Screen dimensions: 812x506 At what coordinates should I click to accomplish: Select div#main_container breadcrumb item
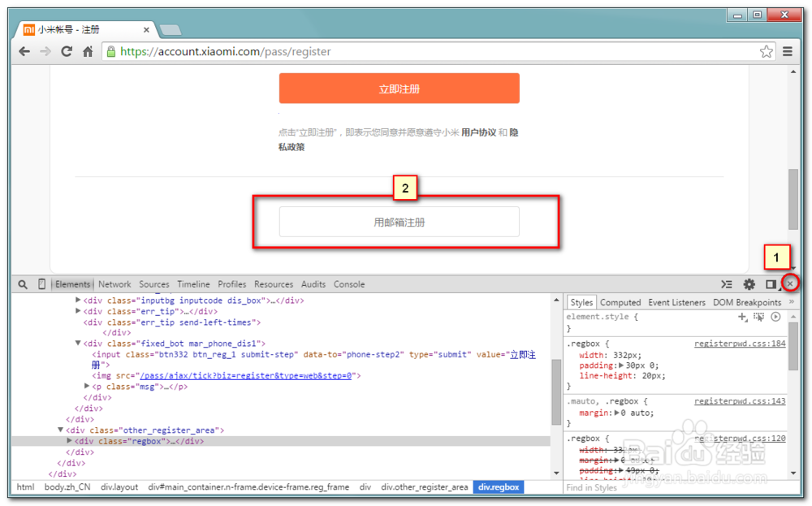click(248, 487)
